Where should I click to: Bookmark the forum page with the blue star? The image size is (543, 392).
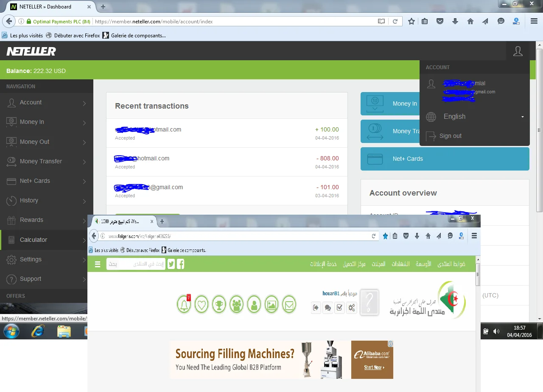(385, 236)
